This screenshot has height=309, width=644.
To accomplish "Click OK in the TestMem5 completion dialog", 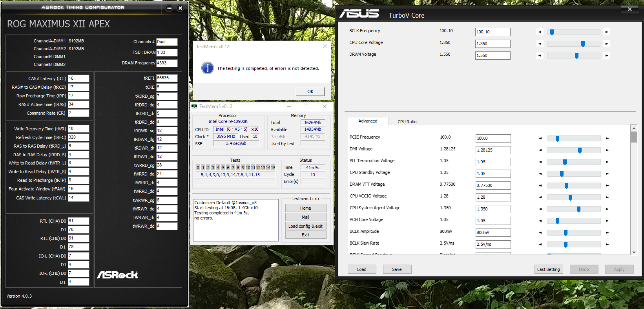I will tap(310, 91).
